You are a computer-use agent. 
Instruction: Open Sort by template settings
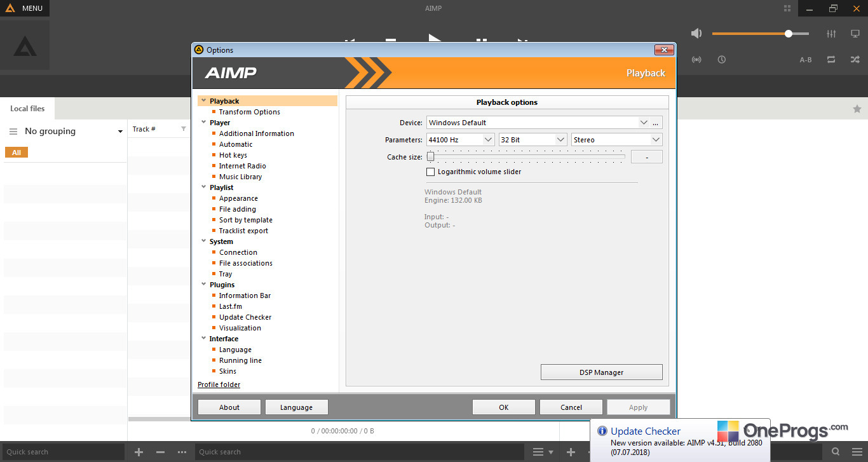coord(246,220)
